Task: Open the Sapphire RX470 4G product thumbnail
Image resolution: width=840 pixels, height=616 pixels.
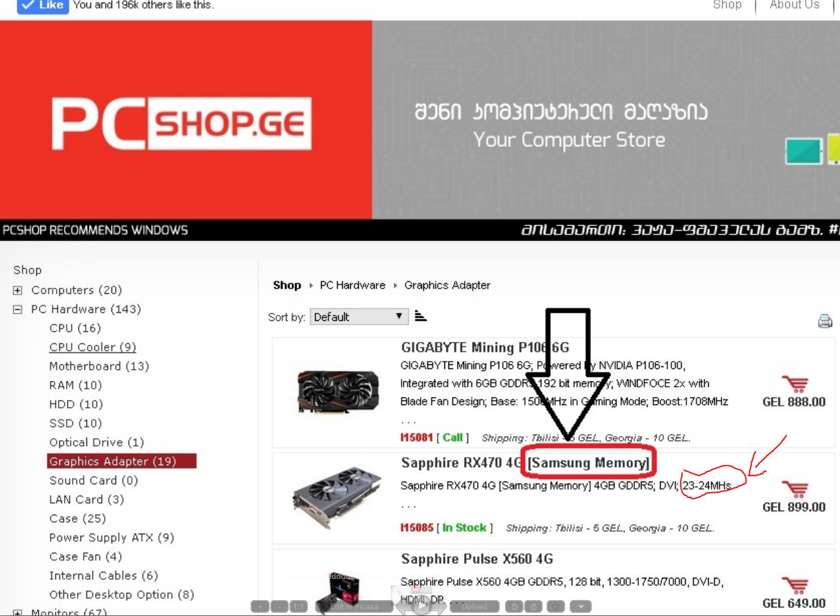Action: point(337,497)
